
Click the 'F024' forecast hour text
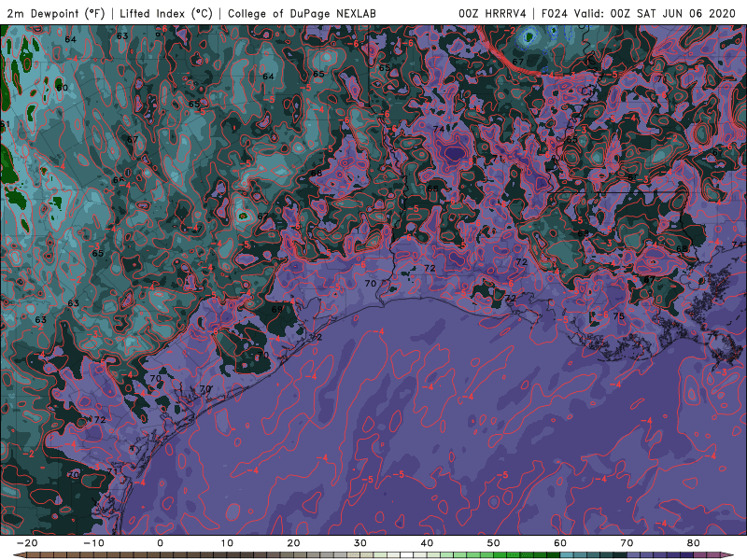(x=555, y=14)
